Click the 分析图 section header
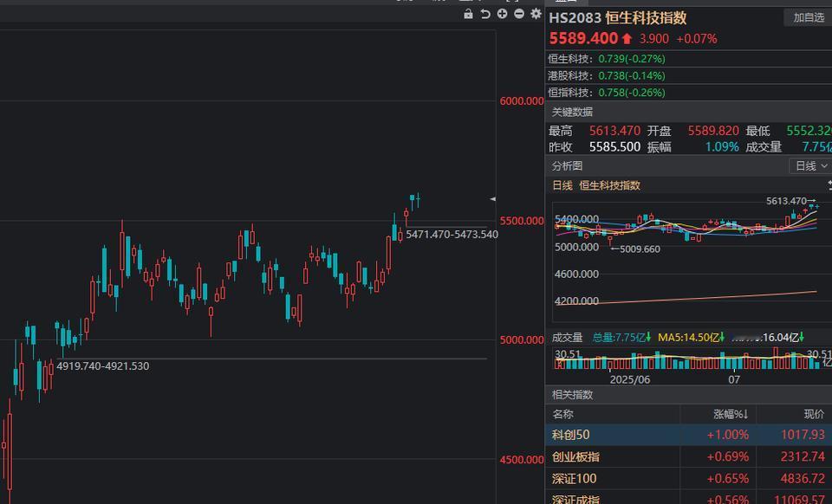Image resolution: width=832 pixels, height=504 pixels. [x=567, y=166]
